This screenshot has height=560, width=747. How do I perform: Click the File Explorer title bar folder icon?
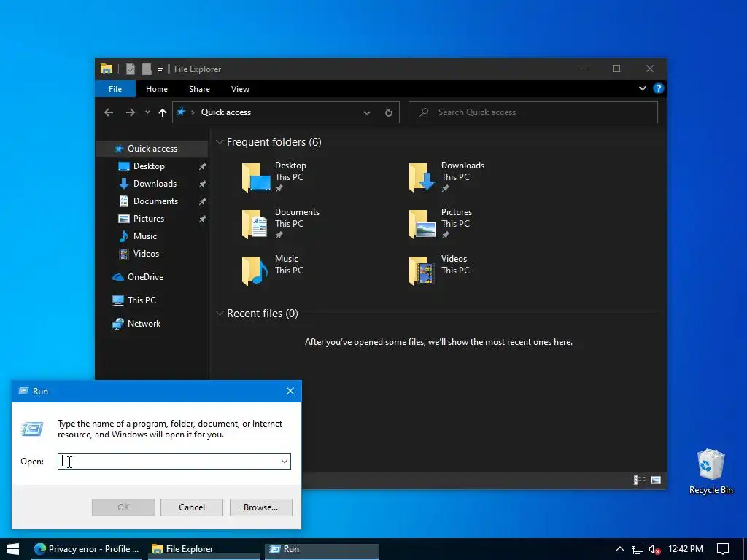107,69
